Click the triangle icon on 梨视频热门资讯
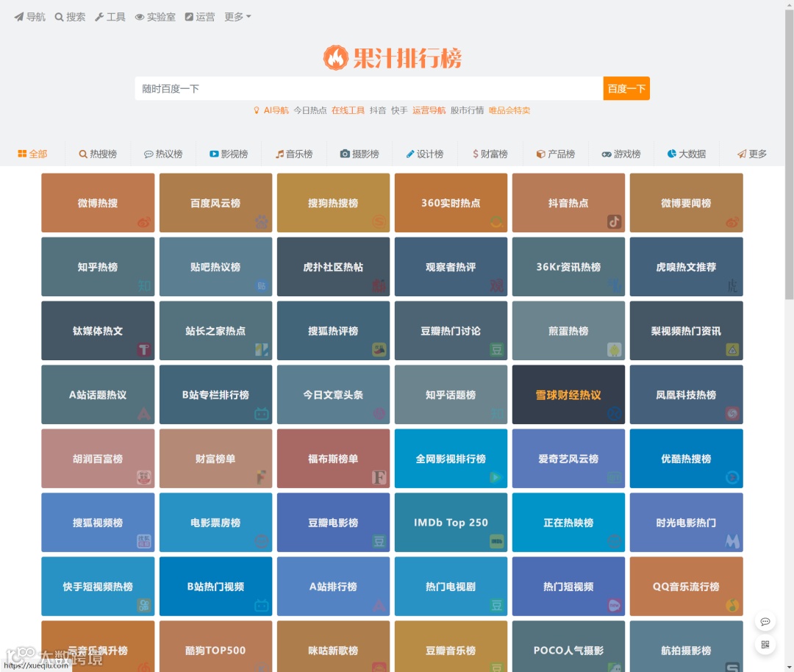Viewport: 794px width, 672px height. coord(732,350)
